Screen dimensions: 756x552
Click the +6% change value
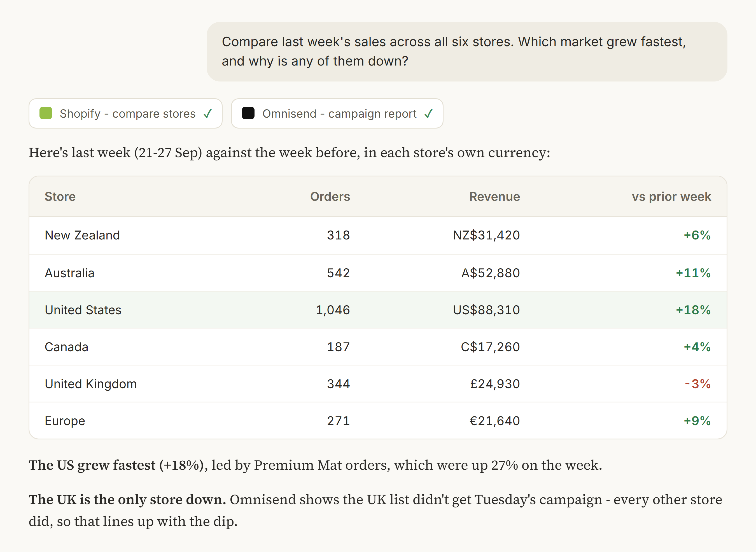tap(697, 235)
